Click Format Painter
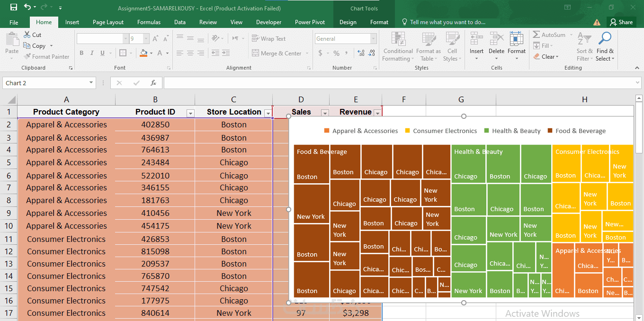The height and width of the screenshot is (321, 644). 46,57
